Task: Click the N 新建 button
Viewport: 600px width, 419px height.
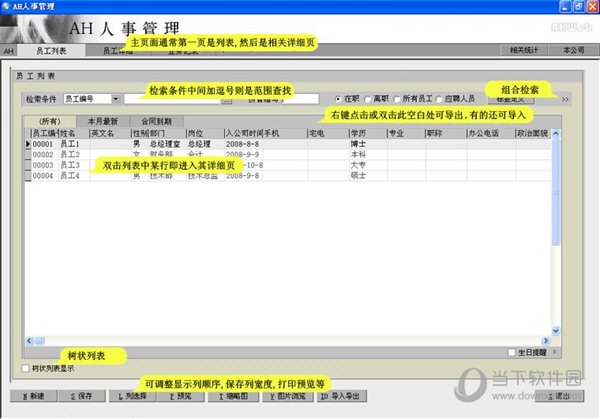Action: 34,396
